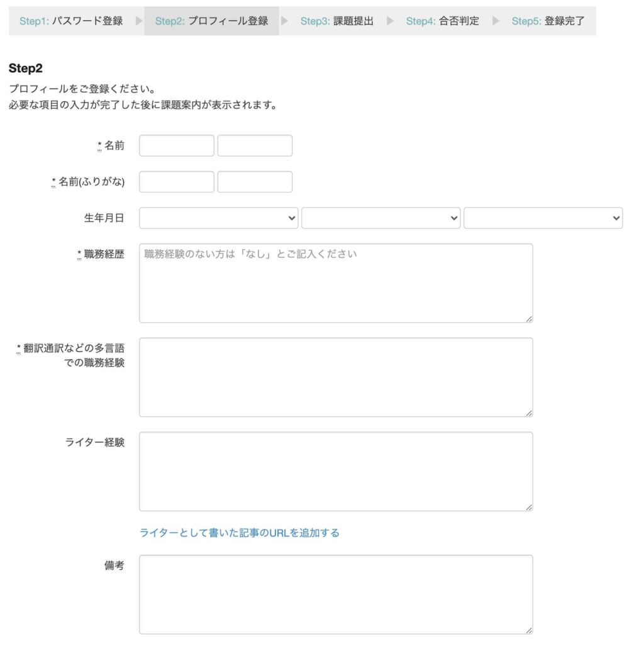Screen dimensions: 644x646
Task: Click 翻訳通訳などの多言語での職務経験 text area
Action: pos(336,377)
